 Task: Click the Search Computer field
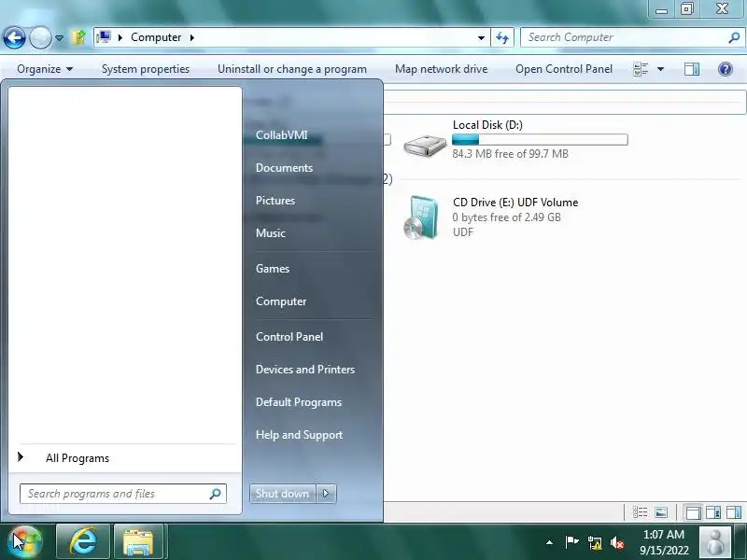[631, 37]
